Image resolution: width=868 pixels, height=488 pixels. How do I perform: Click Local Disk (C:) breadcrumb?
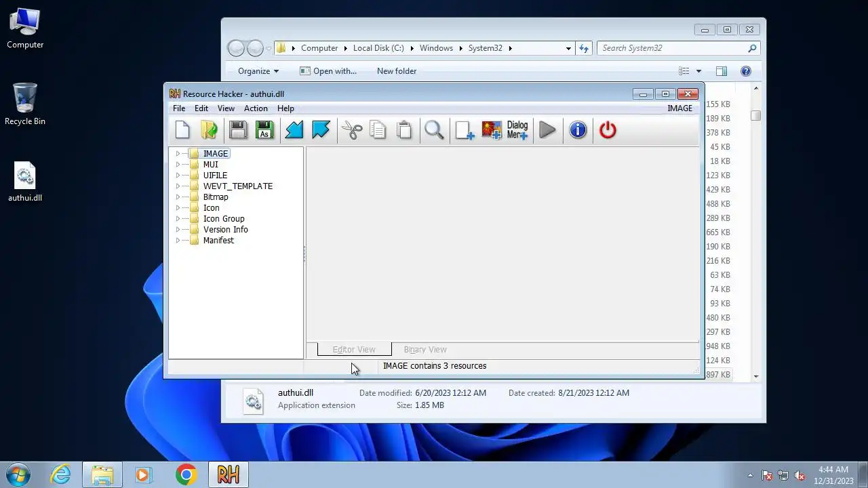pos(378,48)
